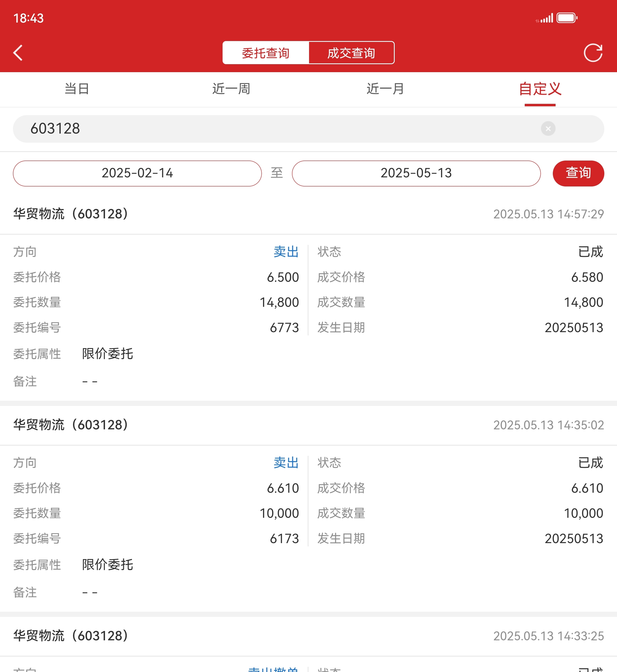Image resolution: width=617 pixels, height=672 pixels.
Task: Focus the stock code search field
Action: click(x=308, y=129)
